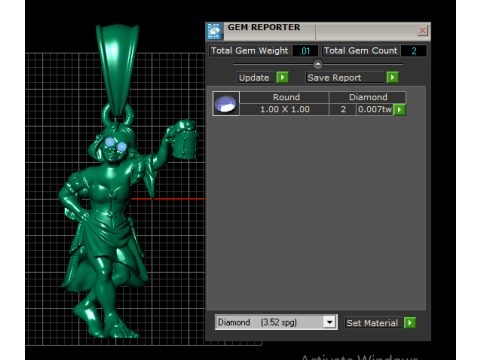
Task: Click the Gem Reporter logo icon
Action: [214, 31]
